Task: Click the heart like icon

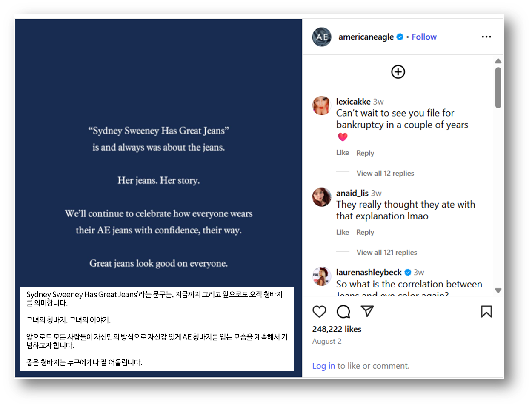Action: pos(319,312)
